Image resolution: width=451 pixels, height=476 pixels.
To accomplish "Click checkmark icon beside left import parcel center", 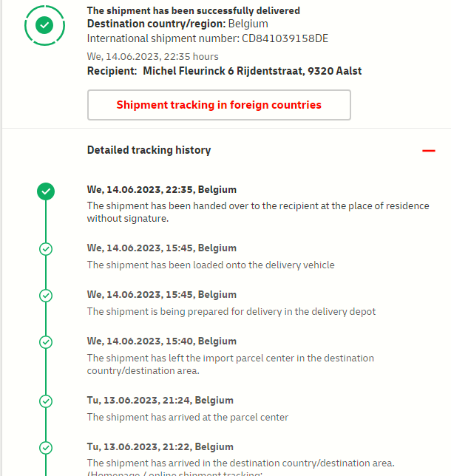I will [46, 342].
